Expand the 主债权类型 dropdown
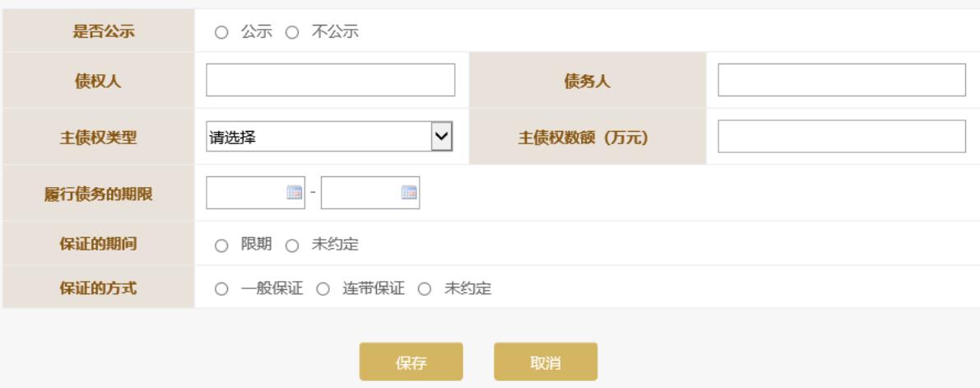The image size is (980, 388). [330, 137]
